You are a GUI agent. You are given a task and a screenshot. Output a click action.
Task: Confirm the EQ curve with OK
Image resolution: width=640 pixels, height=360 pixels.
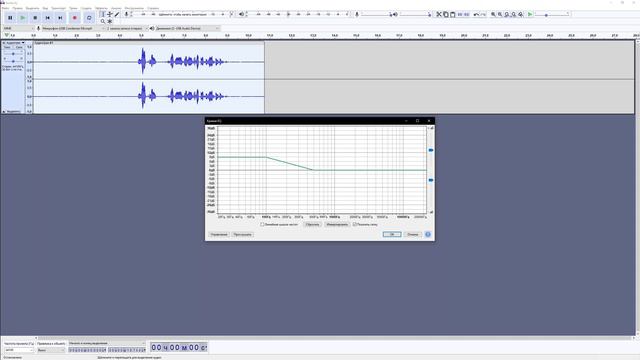[392, 234]
